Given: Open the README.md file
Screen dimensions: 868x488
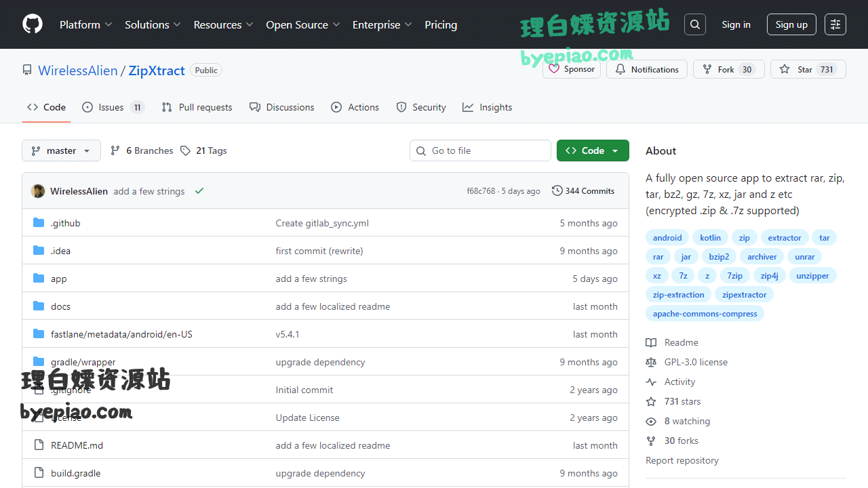Looking at the screenshot, I should pyautogui.click(x=77, y=445).
